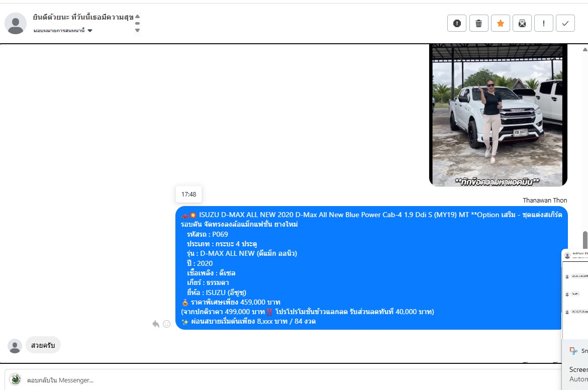588x390 pixels.
Task: Mark conversation done with the checkmark button
Action: click(x=565, y=23)
